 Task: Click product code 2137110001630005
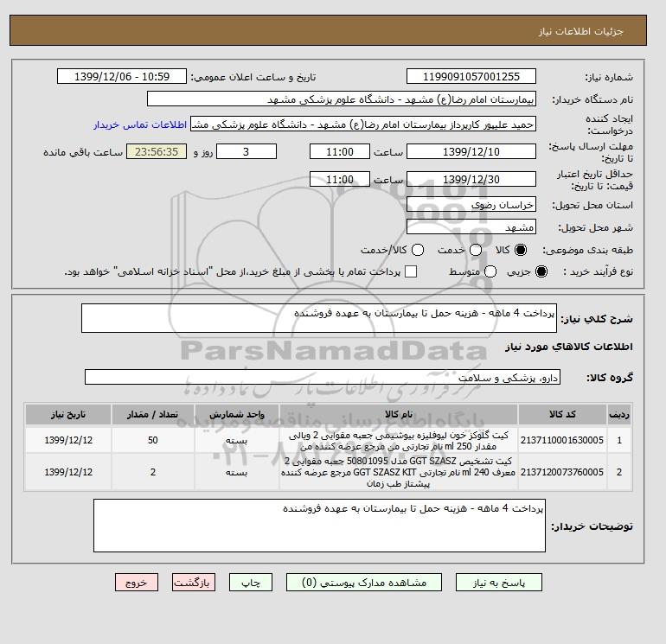tap(562, 440)
